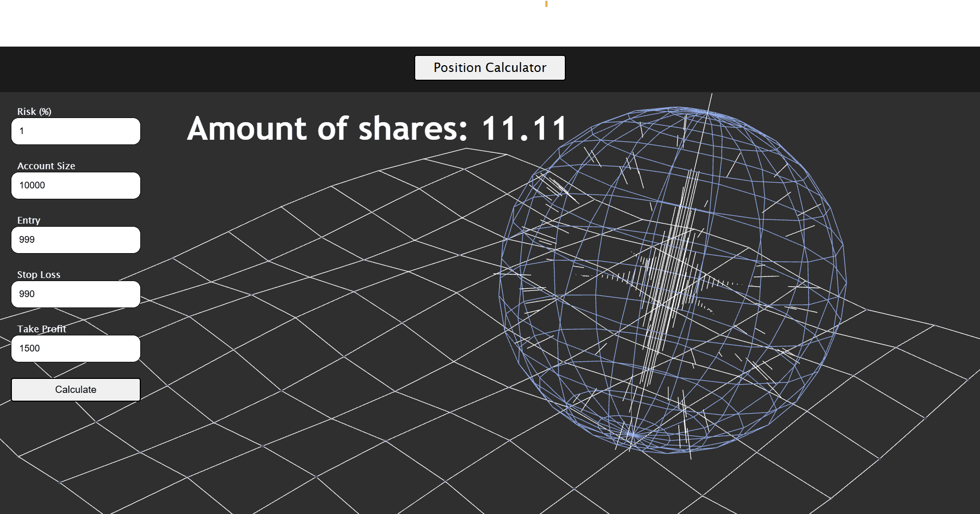
Task: Click the Take Profit label
Action: point(41,329)
